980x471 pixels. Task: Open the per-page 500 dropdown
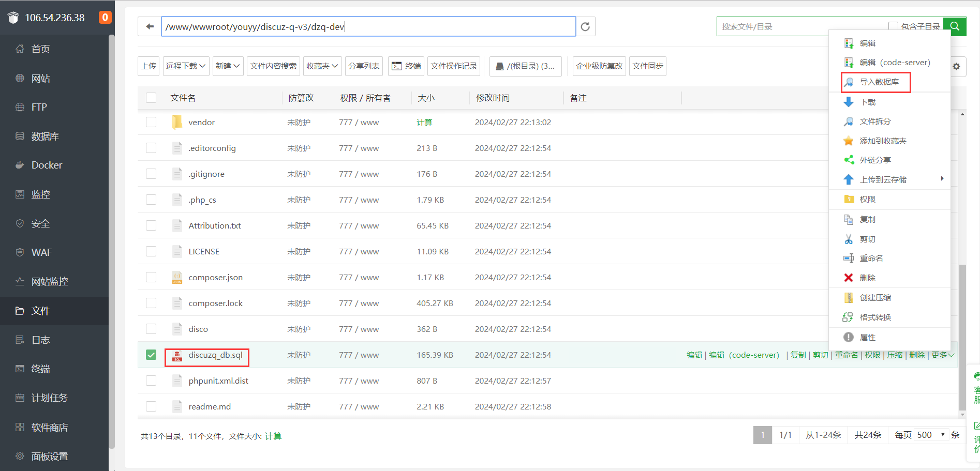(931, 435)
